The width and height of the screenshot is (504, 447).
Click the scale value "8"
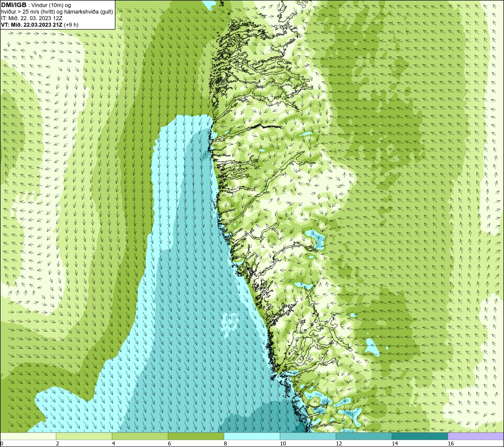click(225, 444)
